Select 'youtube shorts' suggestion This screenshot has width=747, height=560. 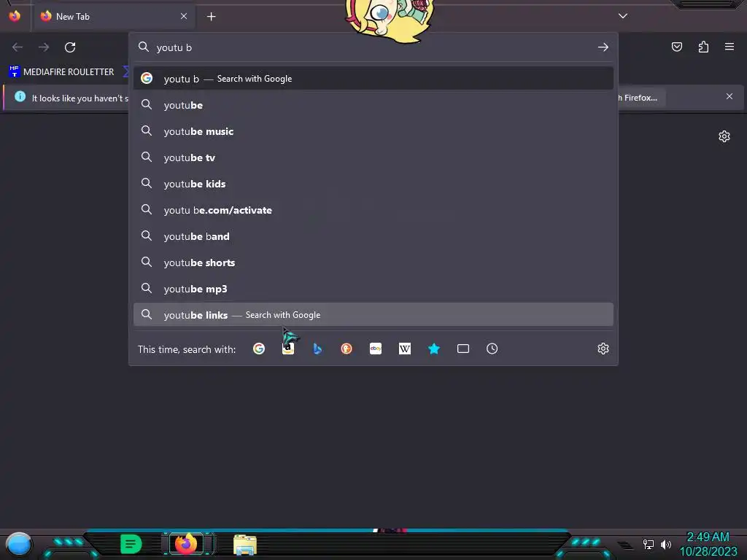(373, 262)
